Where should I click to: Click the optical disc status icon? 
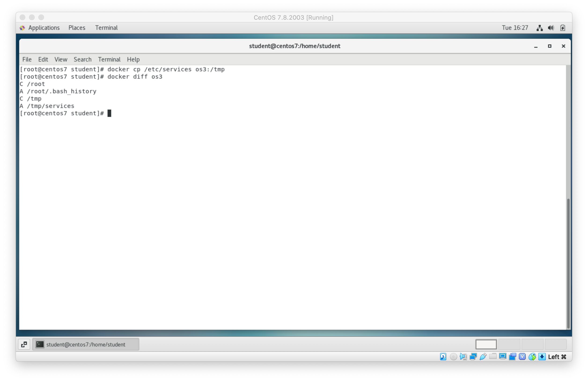pyautogui.click(x=453, y=356)
